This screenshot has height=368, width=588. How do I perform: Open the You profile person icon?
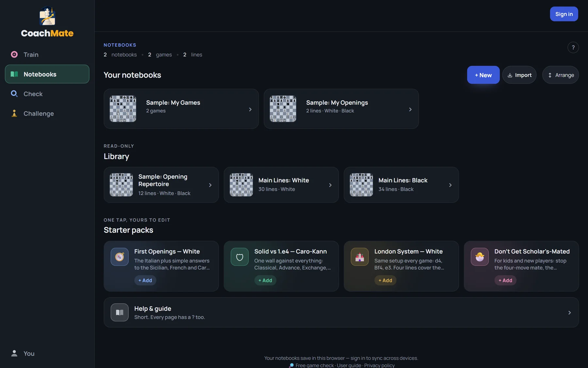[14, 353]
